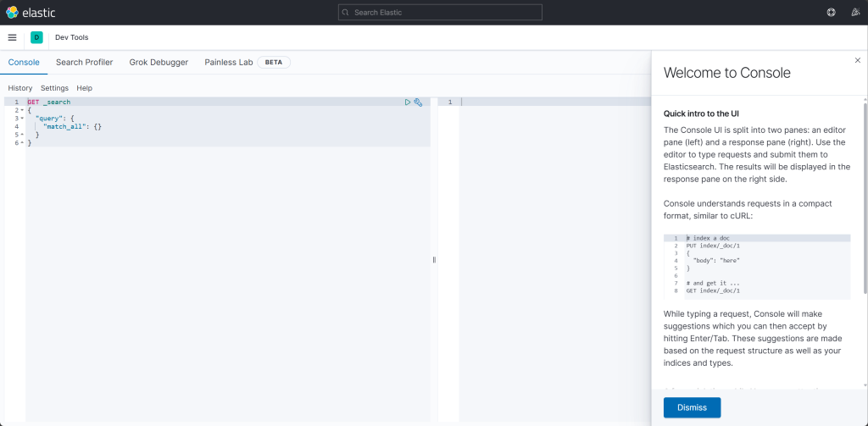The height and width of the screenshot is (426, 868).
Task: Click the pane resize divider handle
Action: pyautogui.click(x=434, y=260)
